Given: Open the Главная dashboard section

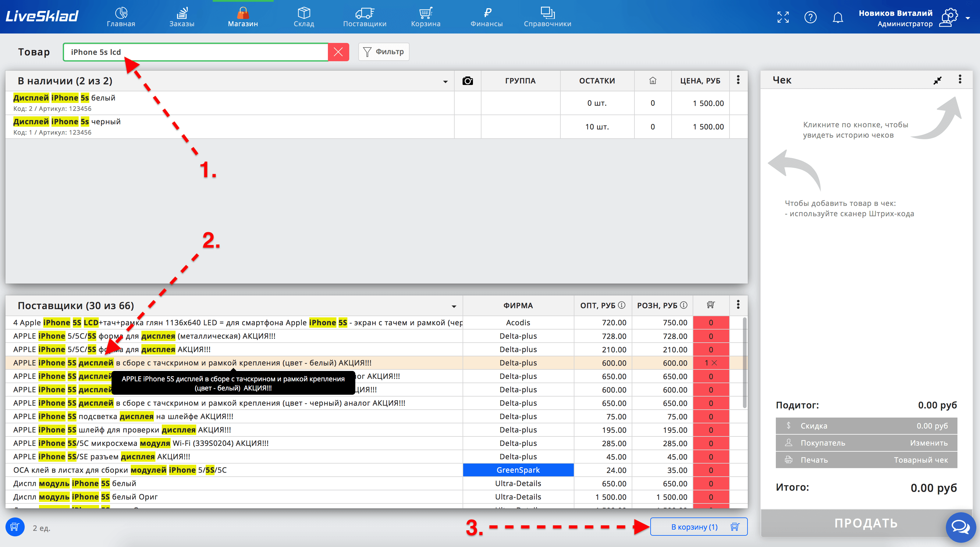Looking at the screenshot, I should 121,17.
